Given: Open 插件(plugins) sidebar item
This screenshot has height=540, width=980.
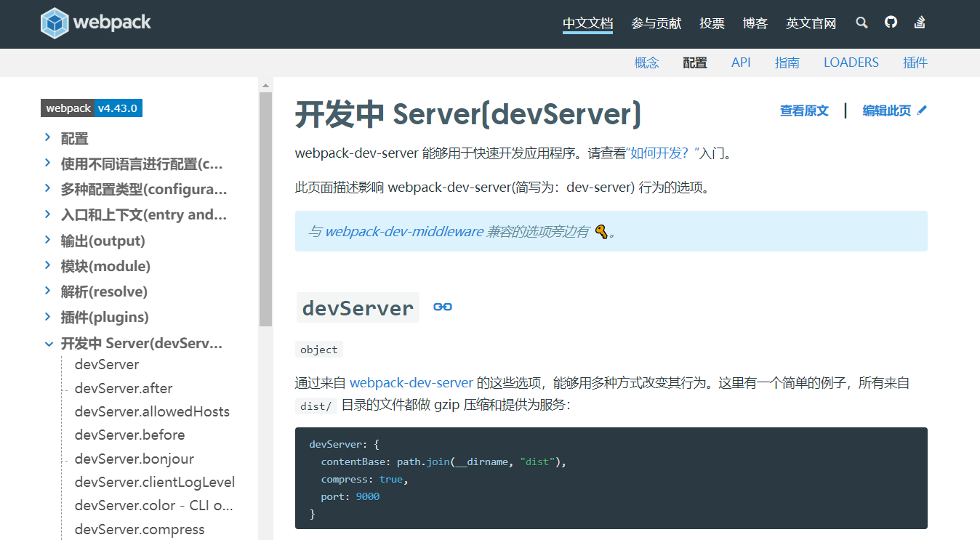Looking at the screenshot, I should click(105, 317).
